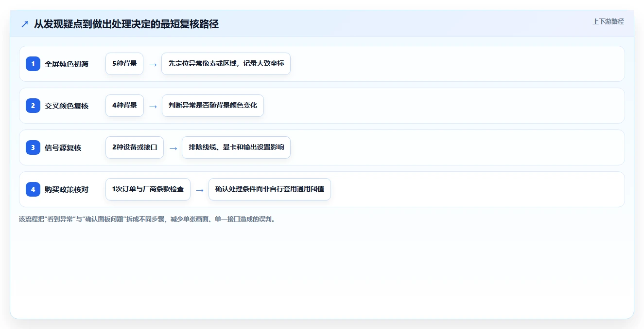
Task: Click the 2种设备或接口 chip
Action: (135, 147)
